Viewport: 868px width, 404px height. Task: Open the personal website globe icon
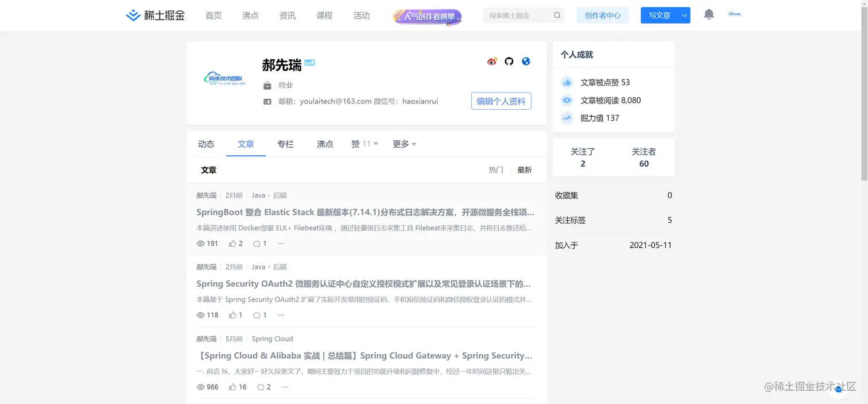click(526, 61)
